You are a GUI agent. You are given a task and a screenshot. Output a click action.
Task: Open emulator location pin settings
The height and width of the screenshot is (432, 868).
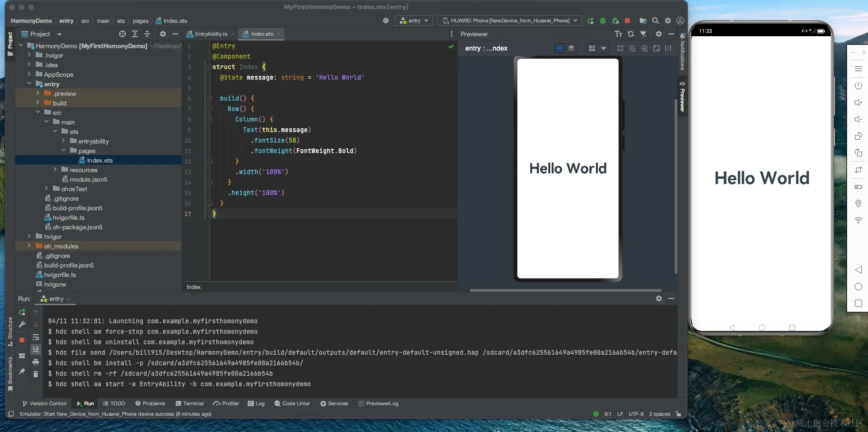[858, 204]
